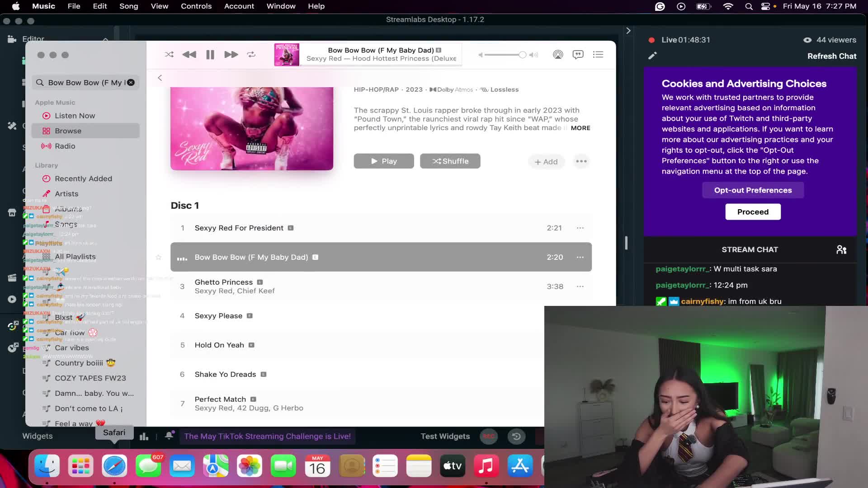Viewport: 868px width, 488px height.
Task: Show lyrics panel icon
Action: (x=578, y=55)
